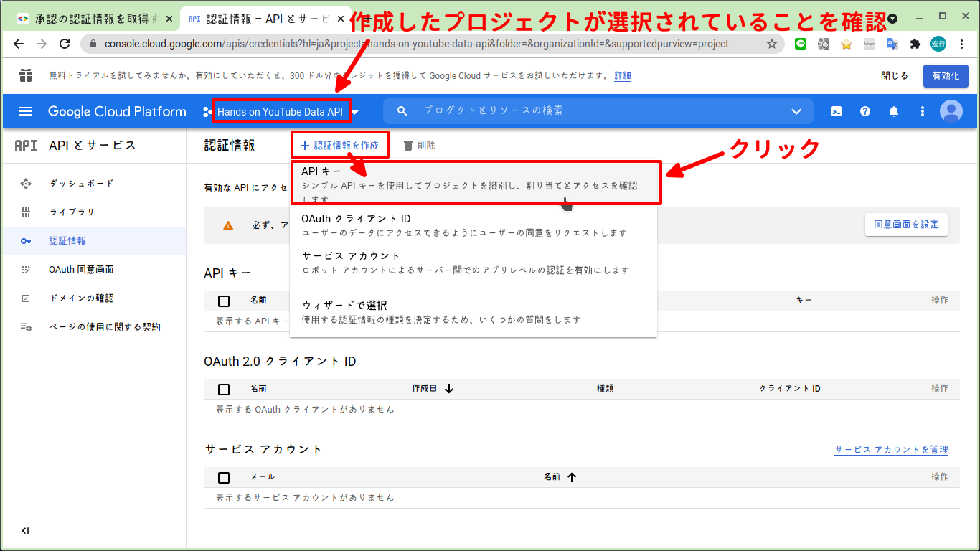Check the OAuth 2.0 クライアント ID header checkbox
This screenshot has width=980, height=551.
click(224, 388)
